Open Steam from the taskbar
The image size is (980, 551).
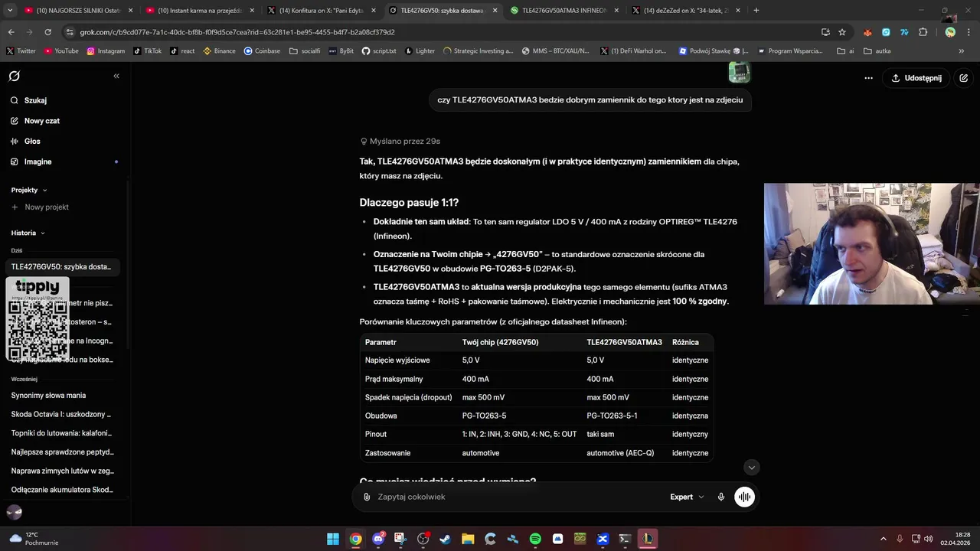(446, 539)
